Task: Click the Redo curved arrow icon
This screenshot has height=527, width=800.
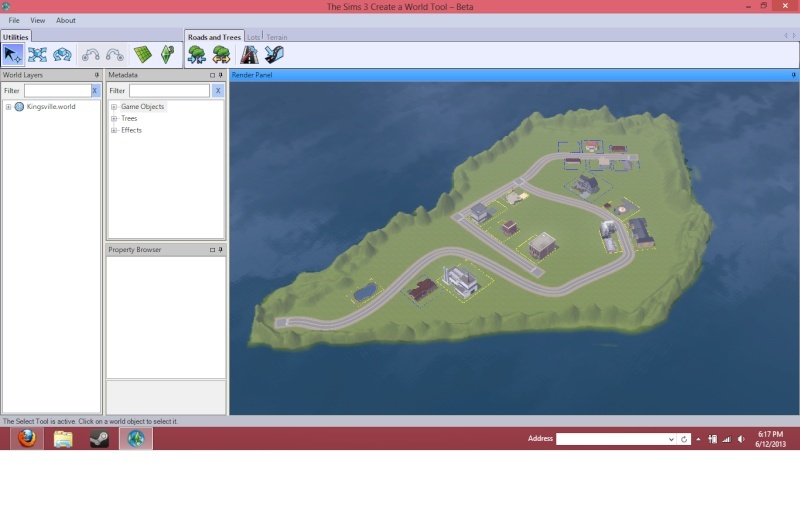Action: click(x=115, y=55)
